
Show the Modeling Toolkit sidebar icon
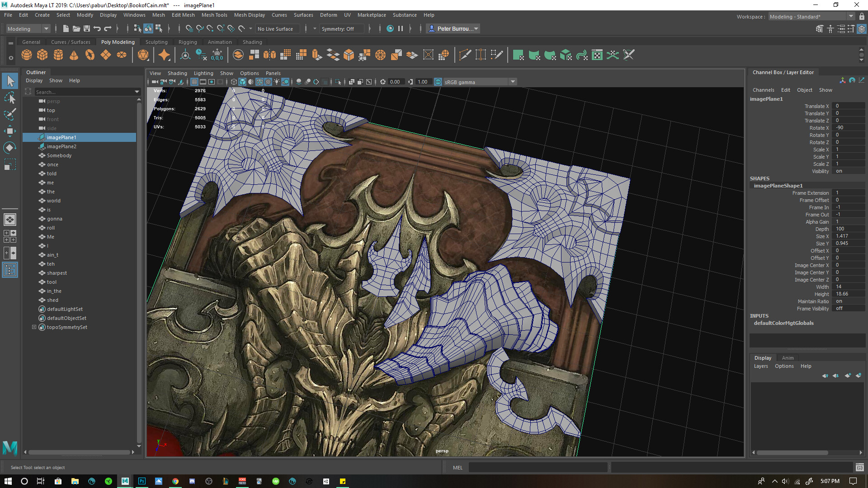[820, 29]
